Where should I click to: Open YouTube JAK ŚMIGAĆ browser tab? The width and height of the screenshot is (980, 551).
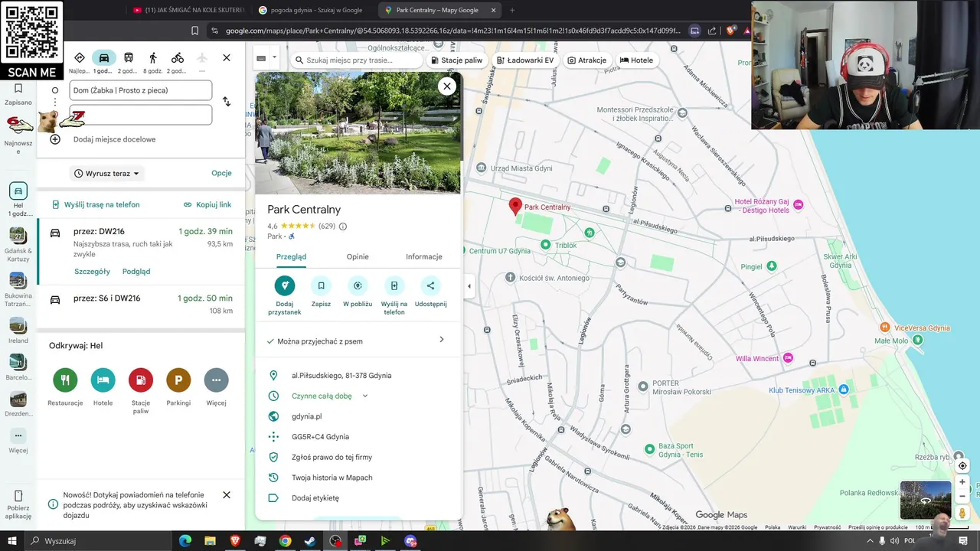tap(188, 10)
